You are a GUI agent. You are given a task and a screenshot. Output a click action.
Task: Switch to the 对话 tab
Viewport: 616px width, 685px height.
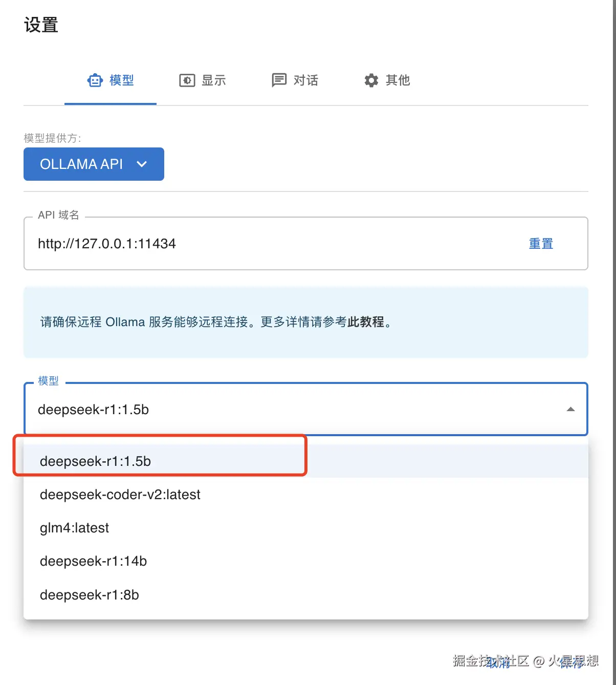coord(295,80)
